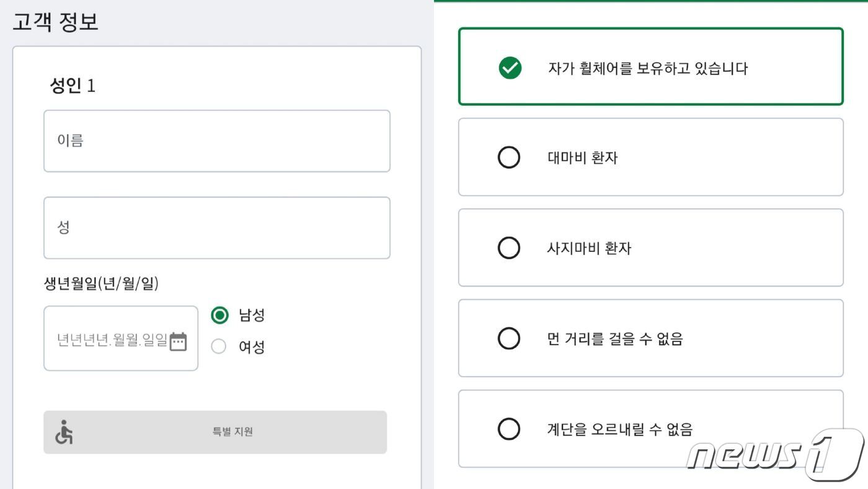This screenshot has width=868, height=489.
Task: Click the 이름 name input field
Action: click(x=216, y=141)
